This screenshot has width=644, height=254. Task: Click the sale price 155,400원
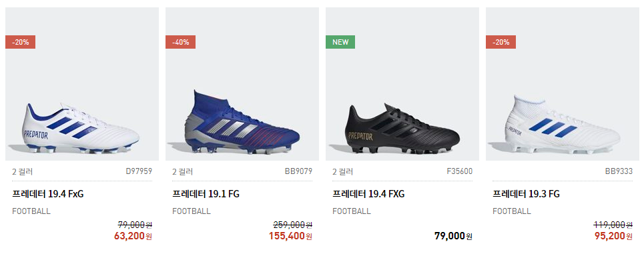tap(290, 236)
